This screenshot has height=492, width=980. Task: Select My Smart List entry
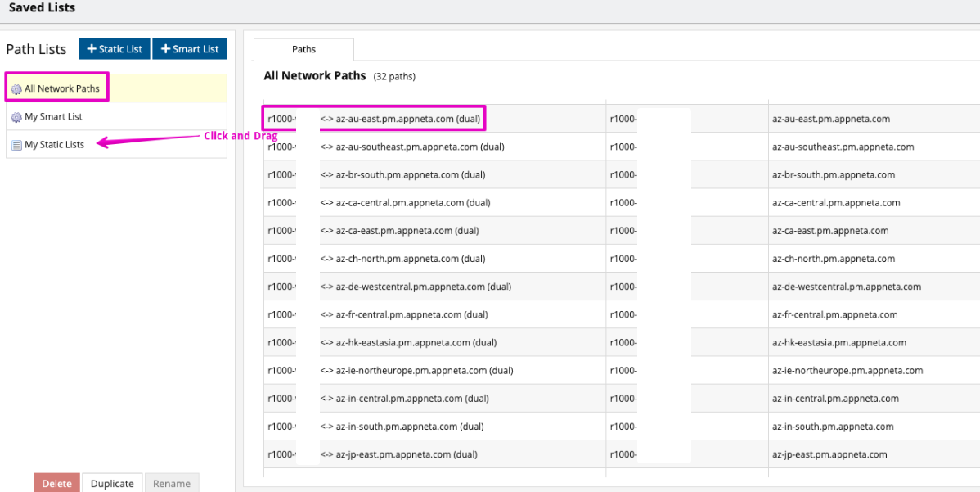[53, 117]
